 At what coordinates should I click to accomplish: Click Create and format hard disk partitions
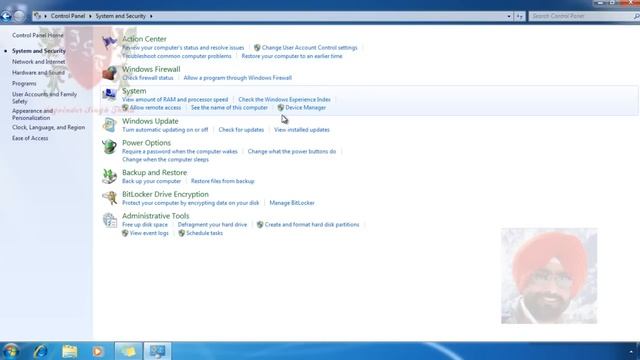coord(312,224)
